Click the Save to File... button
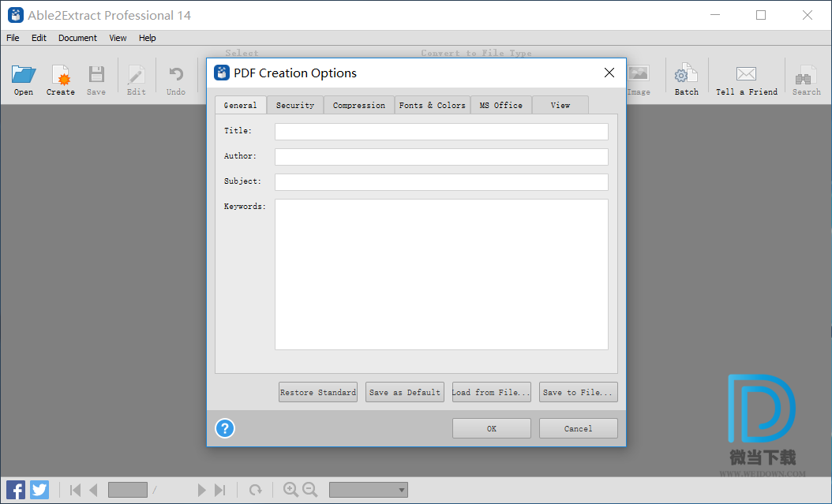The height and width of the screenshot is (504, 832). (x=579, y=392)
